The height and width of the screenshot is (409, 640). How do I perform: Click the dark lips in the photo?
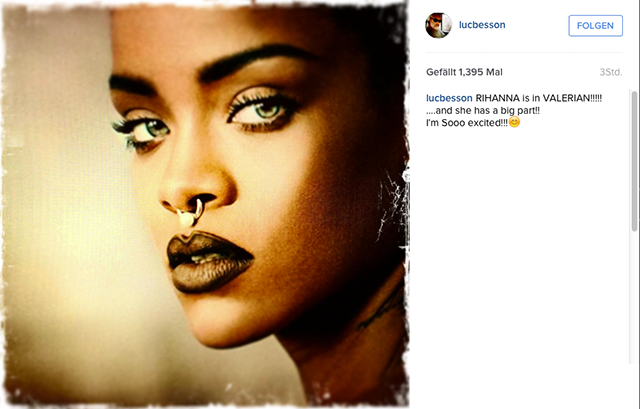click(x=209, y=262)
